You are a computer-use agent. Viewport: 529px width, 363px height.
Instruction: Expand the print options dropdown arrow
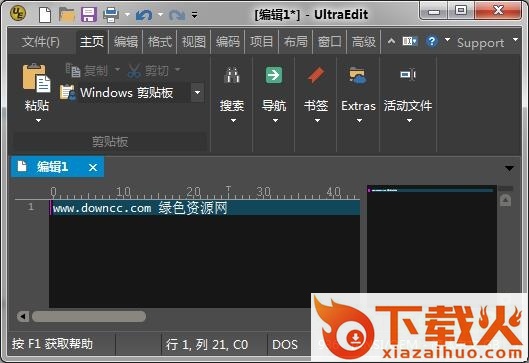[x=127, y=15]
